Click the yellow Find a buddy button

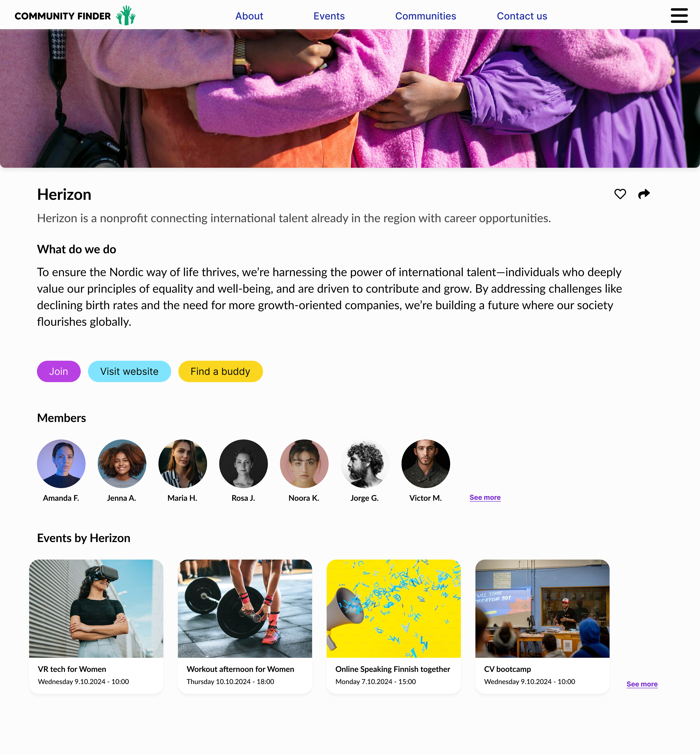(220, 371)
